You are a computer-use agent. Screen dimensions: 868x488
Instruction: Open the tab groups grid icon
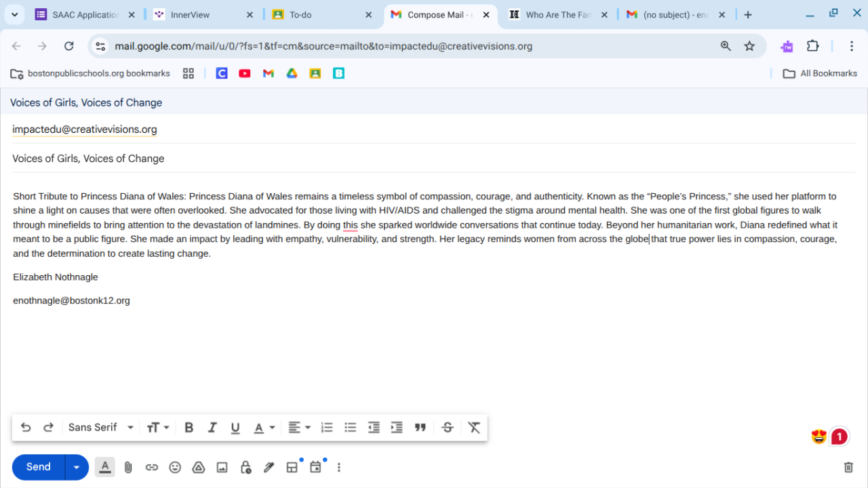pos(189,73)
